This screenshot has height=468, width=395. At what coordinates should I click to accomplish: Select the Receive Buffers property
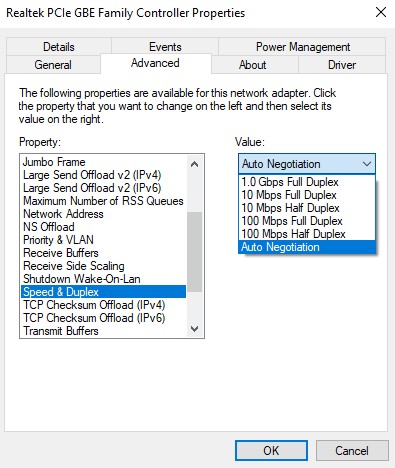pyautogui.click(x=103, y=253)
